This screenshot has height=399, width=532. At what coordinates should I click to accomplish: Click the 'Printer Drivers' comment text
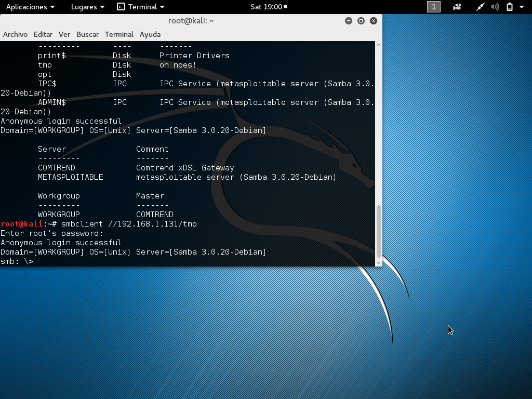194,56
